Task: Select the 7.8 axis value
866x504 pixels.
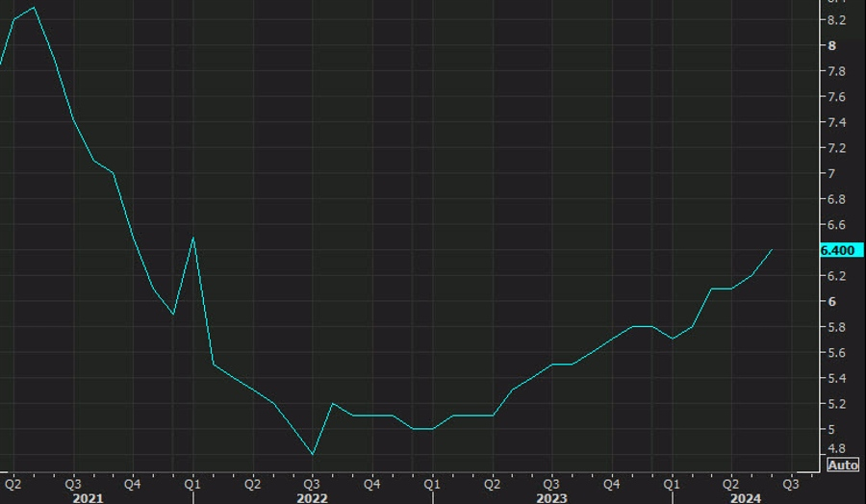Action: click(x=836, y=71)
